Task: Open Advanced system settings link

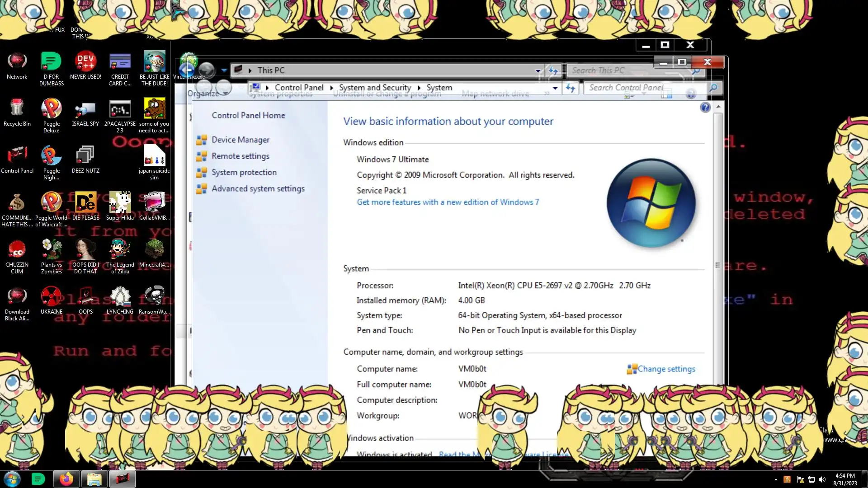Action: click(258, 189)
